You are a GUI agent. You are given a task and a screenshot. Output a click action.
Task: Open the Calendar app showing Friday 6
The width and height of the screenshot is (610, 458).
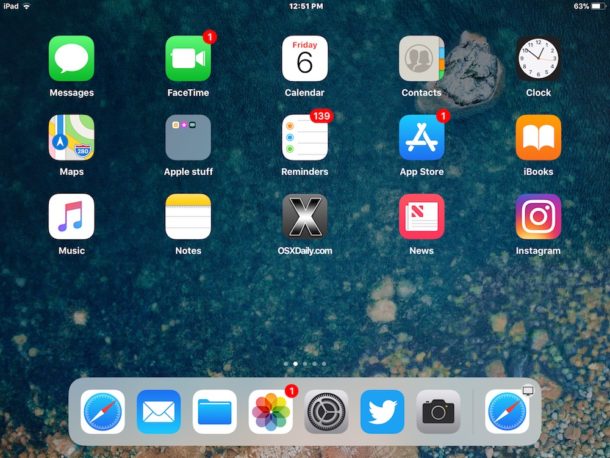click(305, 58)
